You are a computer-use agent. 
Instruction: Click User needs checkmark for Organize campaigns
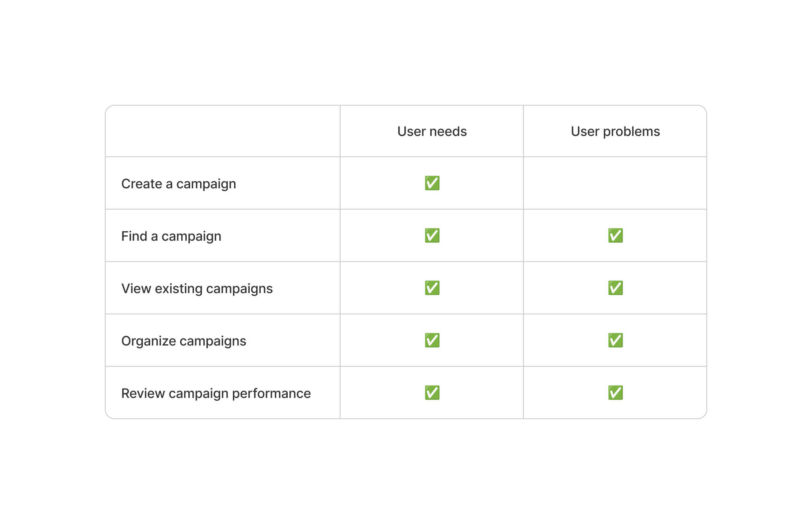[432, 340]
